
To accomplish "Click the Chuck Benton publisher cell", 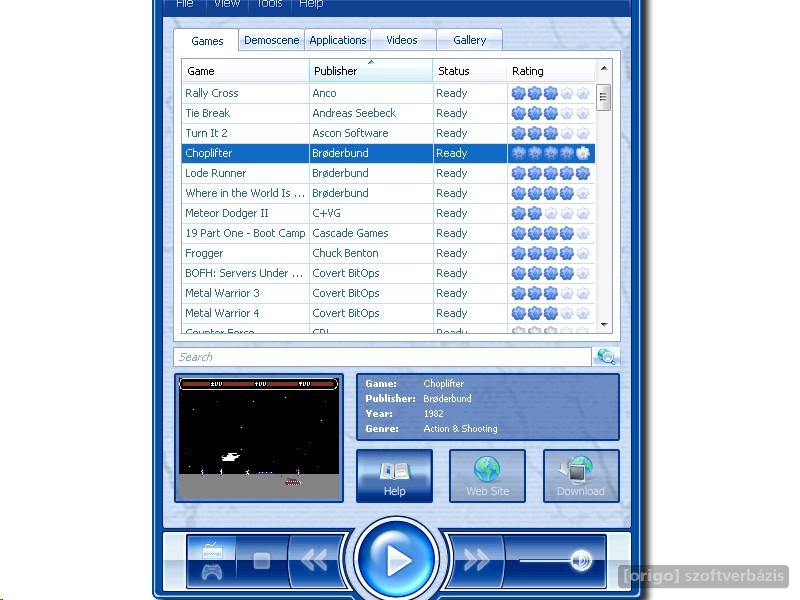I will click(371, 253).
